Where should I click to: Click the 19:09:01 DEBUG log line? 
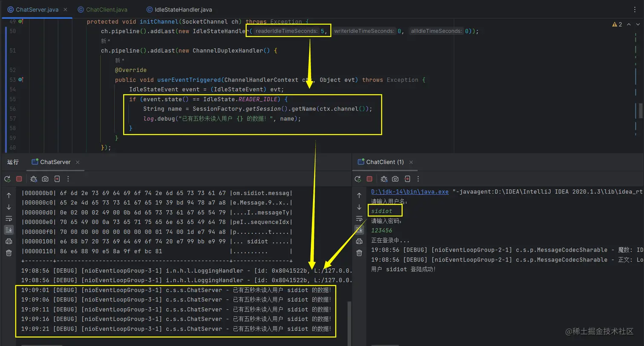tap(176, 290)
